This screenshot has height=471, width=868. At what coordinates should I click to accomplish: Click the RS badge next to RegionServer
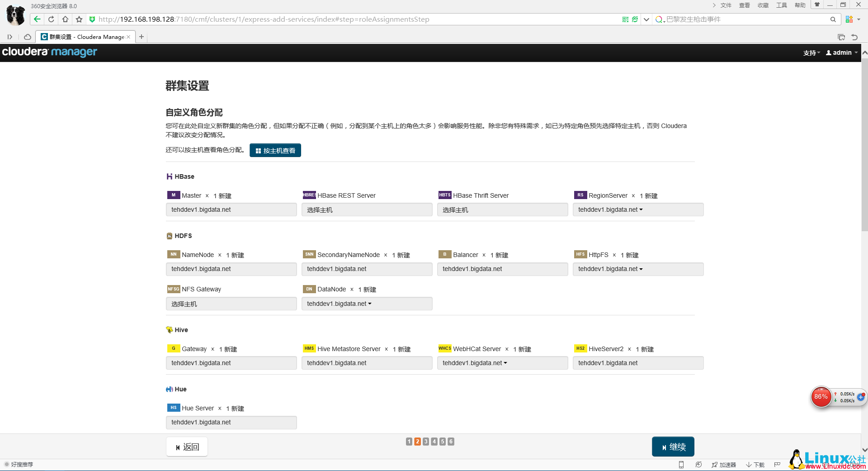point(580,195)
